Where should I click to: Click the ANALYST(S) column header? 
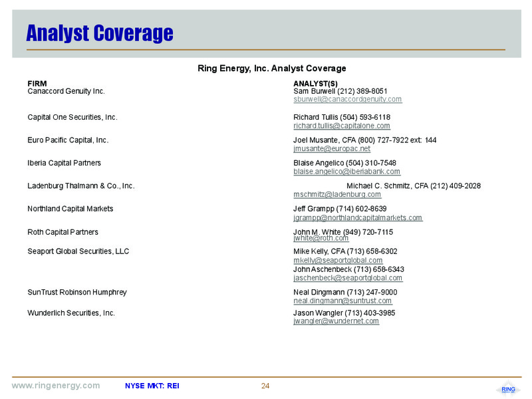coord(315,84)
